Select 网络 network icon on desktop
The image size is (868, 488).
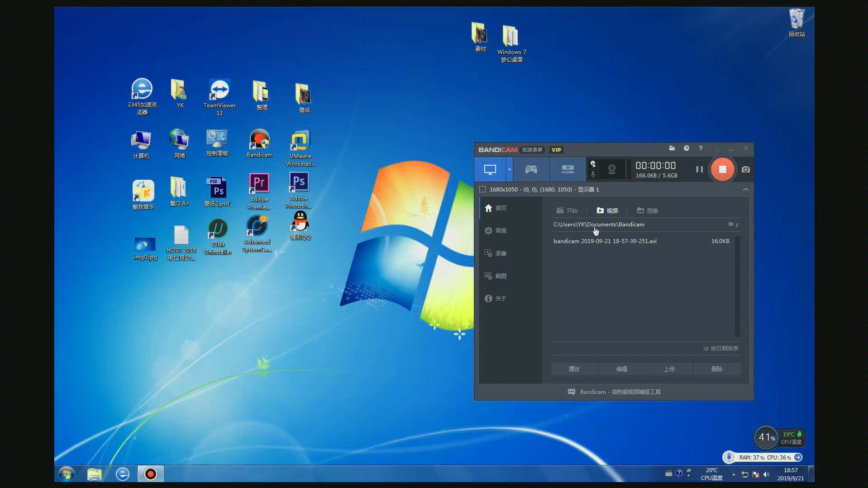tap(180, 144)
